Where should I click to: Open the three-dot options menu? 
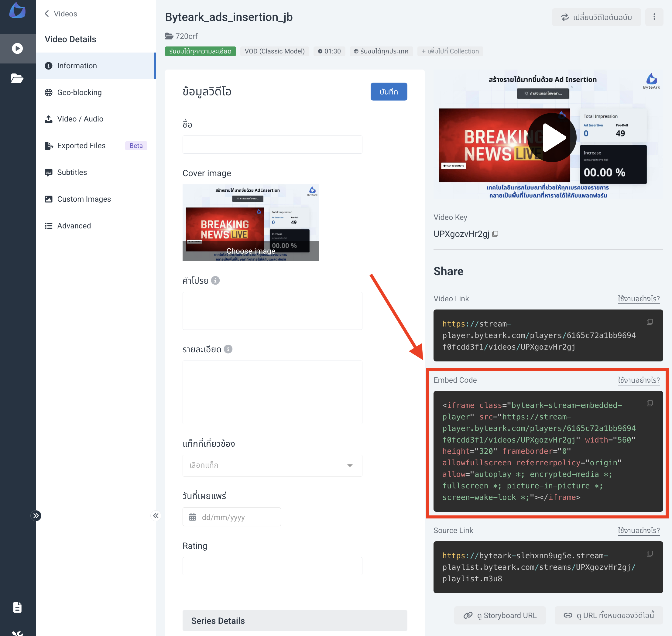[654, 17]
